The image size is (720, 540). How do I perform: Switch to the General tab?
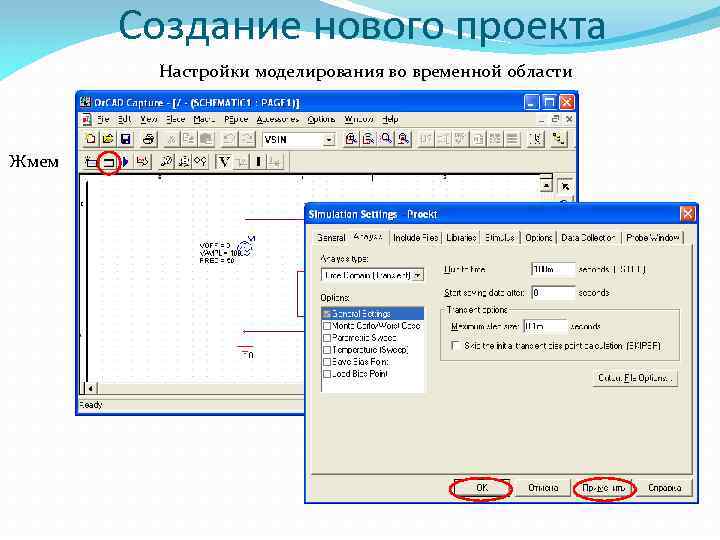[x=331, y=238]
